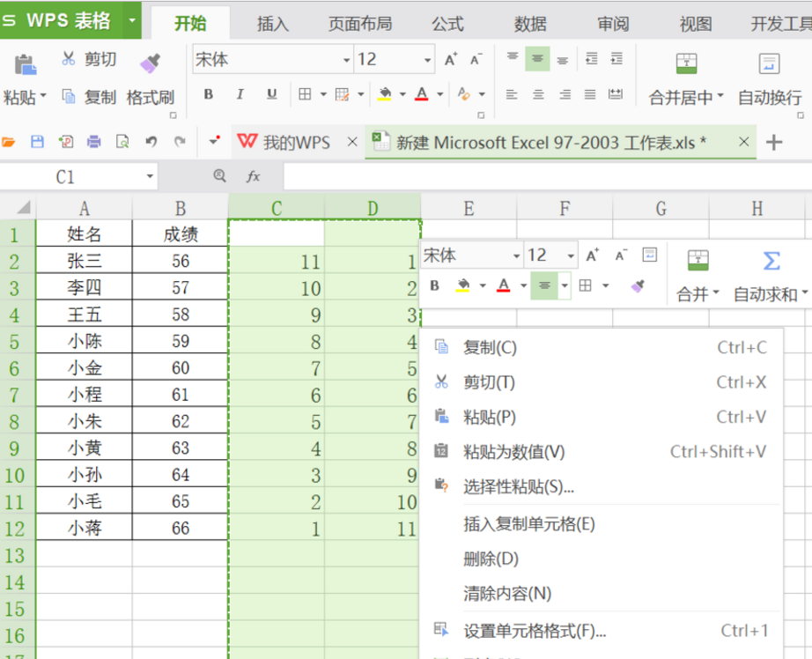Open the file folder icon in quick toolbar
Screen dimensions: 812x659
[x=8, y=142]
